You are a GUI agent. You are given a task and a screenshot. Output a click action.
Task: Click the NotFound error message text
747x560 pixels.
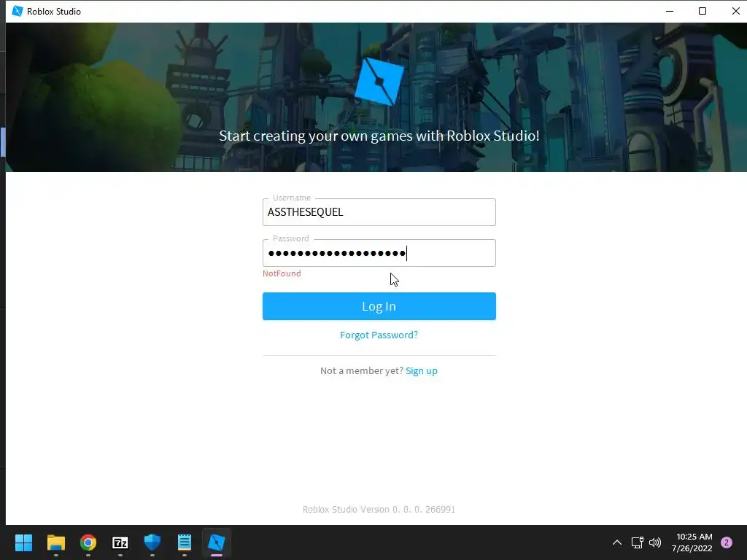click(282, 273)
